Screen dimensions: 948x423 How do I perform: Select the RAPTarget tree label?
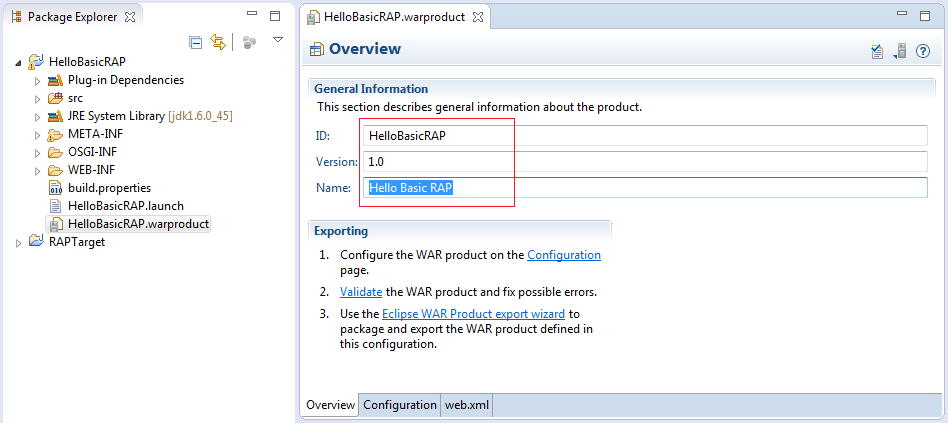tap(77, 242)
